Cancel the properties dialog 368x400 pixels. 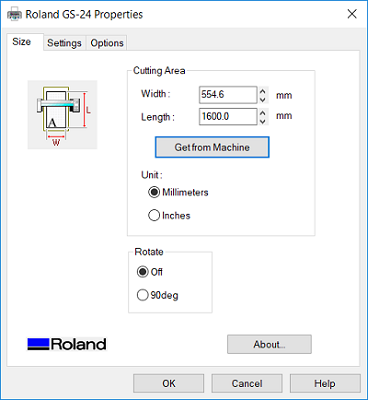[x=247, y=383]
